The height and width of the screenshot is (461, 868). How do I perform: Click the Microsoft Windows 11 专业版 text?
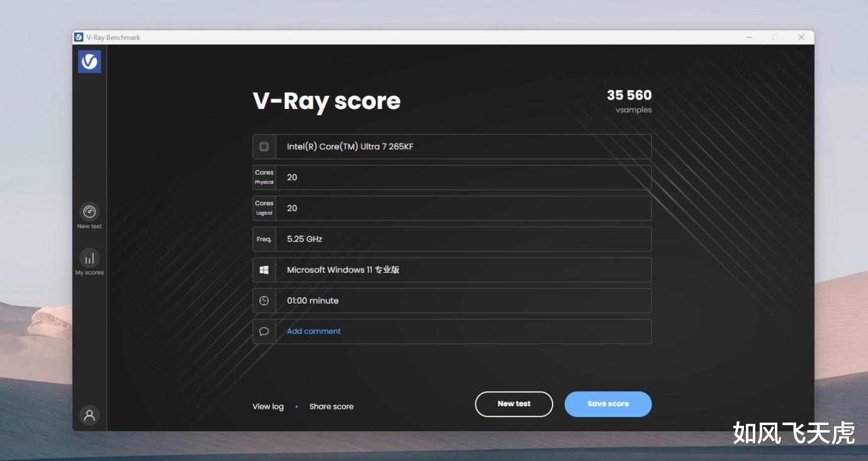click(343, 270)
